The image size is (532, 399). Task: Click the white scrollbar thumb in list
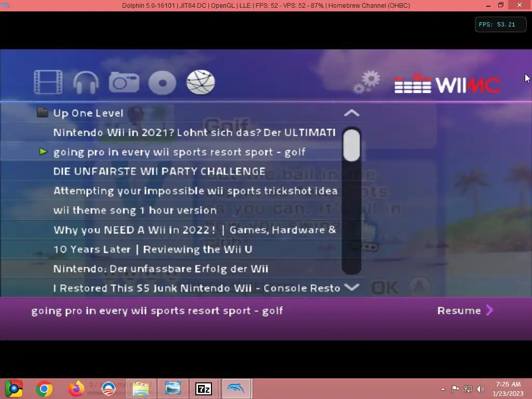(x=352, y=145)
